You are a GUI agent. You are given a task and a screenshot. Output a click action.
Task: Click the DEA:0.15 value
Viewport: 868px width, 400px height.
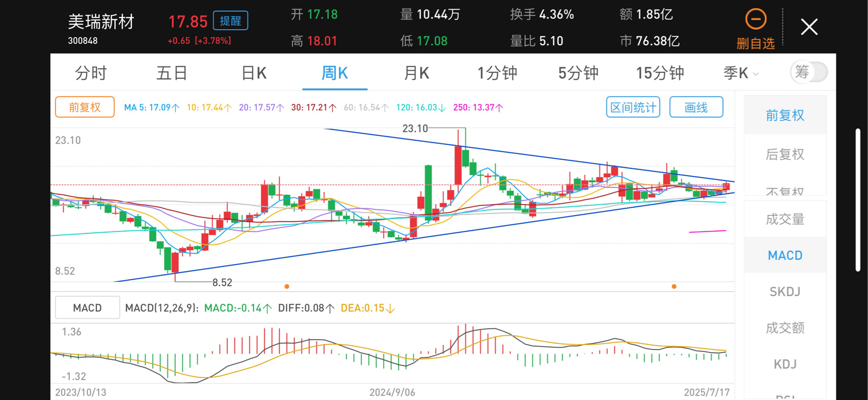tap(368, 308)
